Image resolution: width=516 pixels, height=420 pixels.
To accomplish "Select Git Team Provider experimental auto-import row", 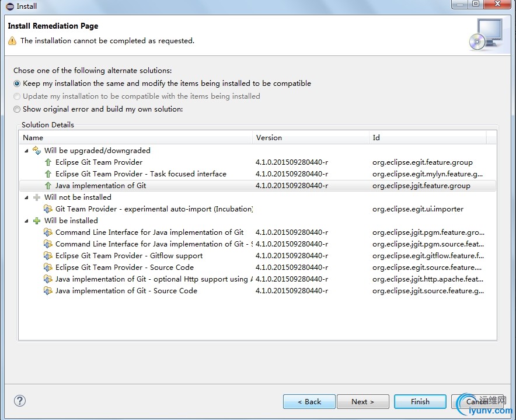I will pos(257,209).
